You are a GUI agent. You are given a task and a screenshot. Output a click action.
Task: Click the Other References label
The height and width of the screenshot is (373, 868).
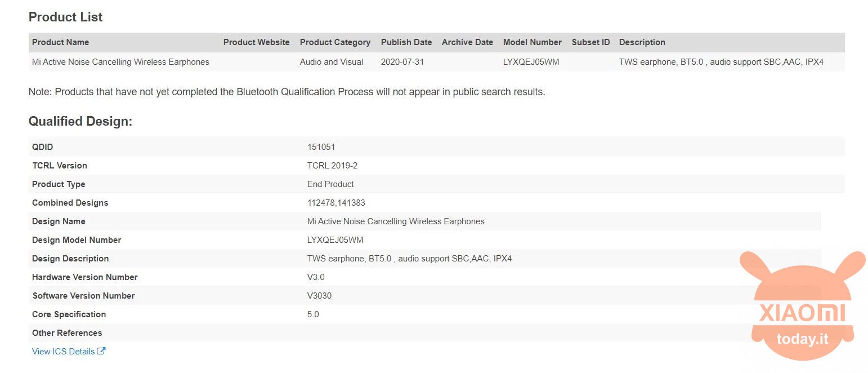(67, 333)
